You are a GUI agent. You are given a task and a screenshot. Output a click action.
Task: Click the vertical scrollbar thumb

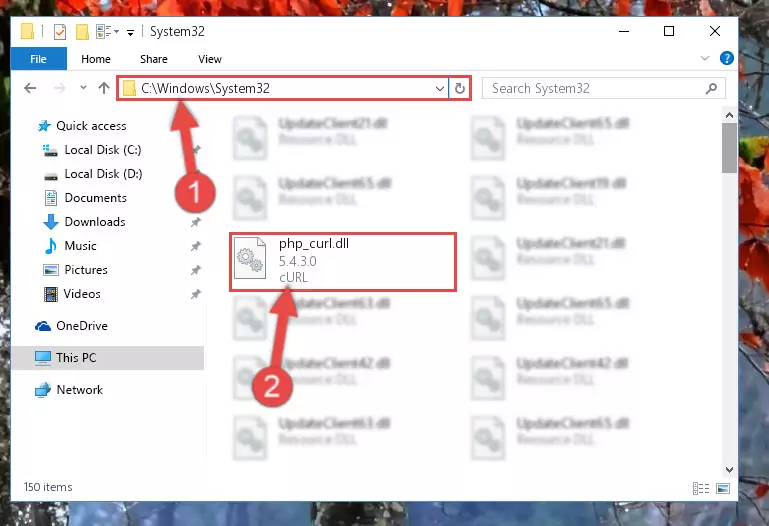point(729,148)
